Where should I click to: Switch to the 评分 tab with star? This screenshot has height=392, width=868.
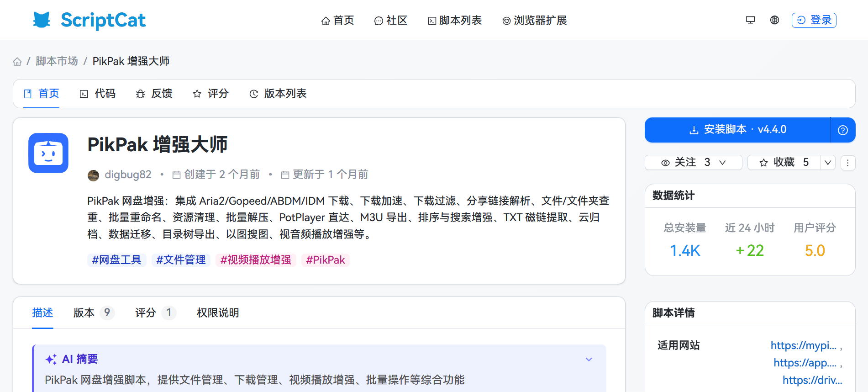[210, 94]
